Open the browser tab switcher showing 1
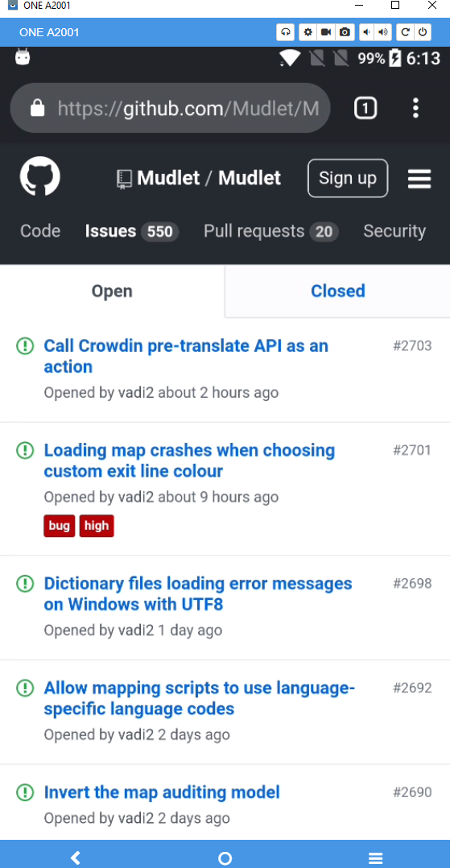 click(365, 108)
